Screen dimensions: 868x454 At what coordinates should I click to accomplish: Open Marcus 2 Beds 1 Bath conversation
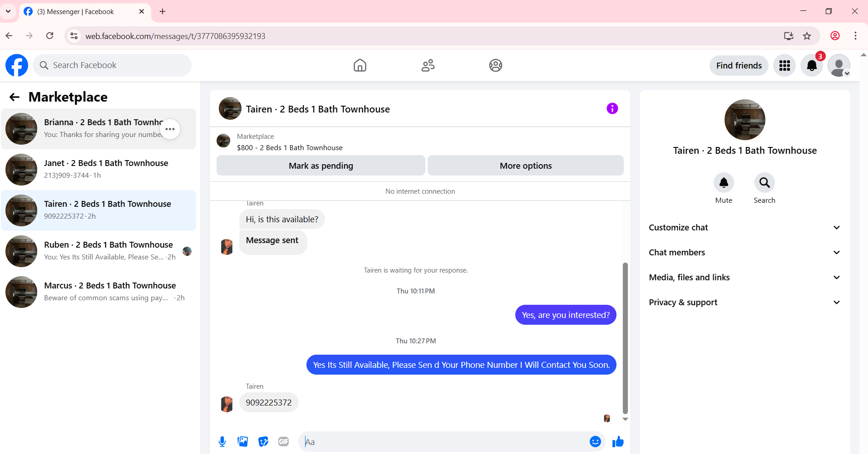click(99, 292)
